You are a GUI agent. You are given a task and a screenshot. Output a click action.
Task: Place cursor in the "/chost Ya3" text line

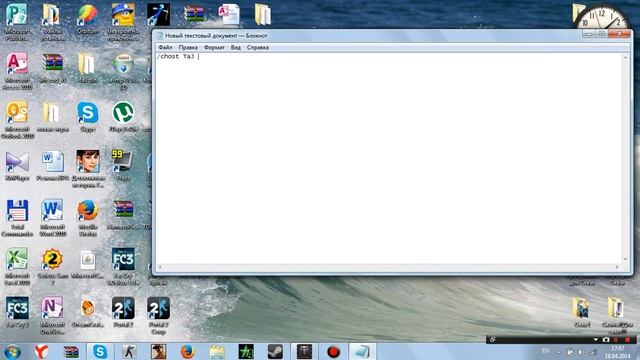(176, 56)
